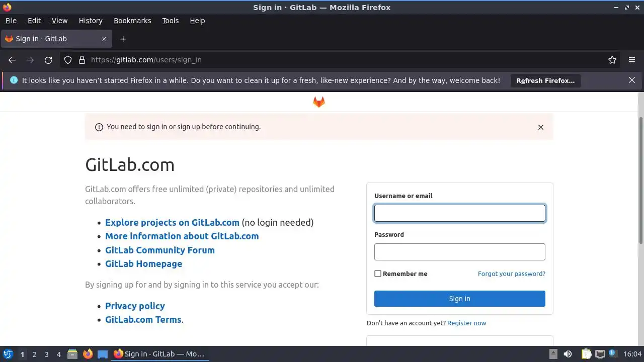Open the network tray icon
The height and width of the screenshot is (362, 644).
[x=599, y=354]
